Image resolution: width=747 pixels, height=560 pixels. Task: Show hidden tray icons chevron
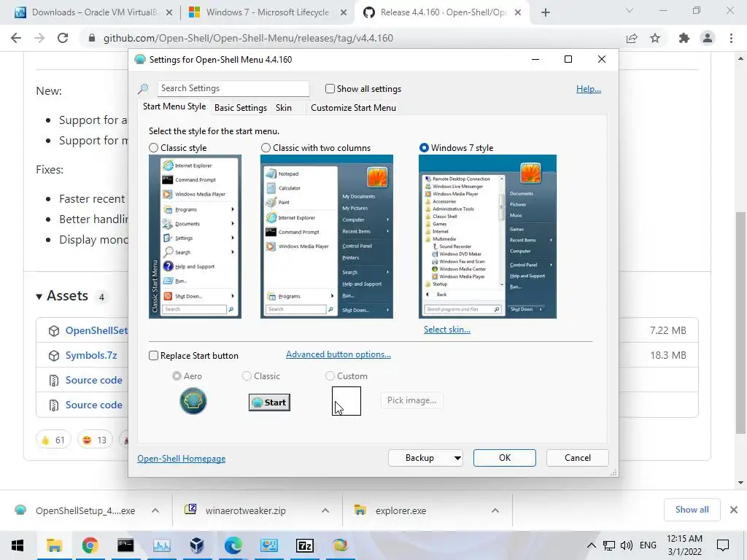[x=591, y=545]
